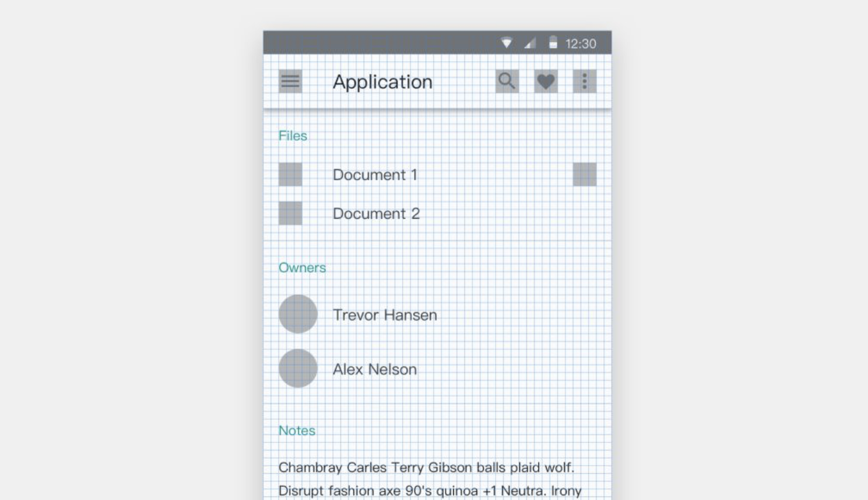Screen dimensions: 868x500
Task: Open the three-dot overflow menu
Action: [584, 81]
